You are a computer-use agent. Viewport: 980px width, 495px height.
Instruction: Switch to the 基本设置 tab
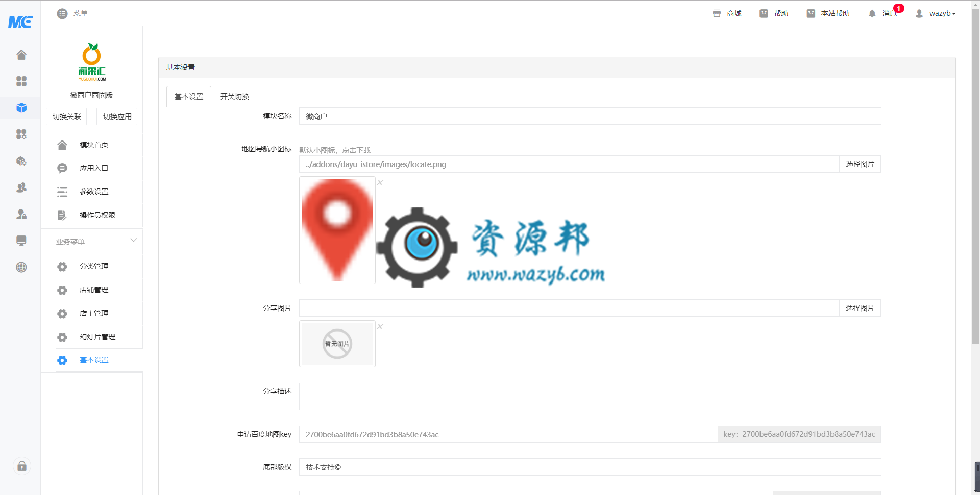point(189,97)
